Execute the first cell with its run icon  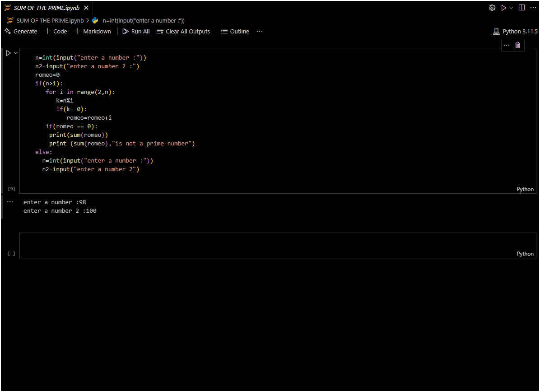8,53
